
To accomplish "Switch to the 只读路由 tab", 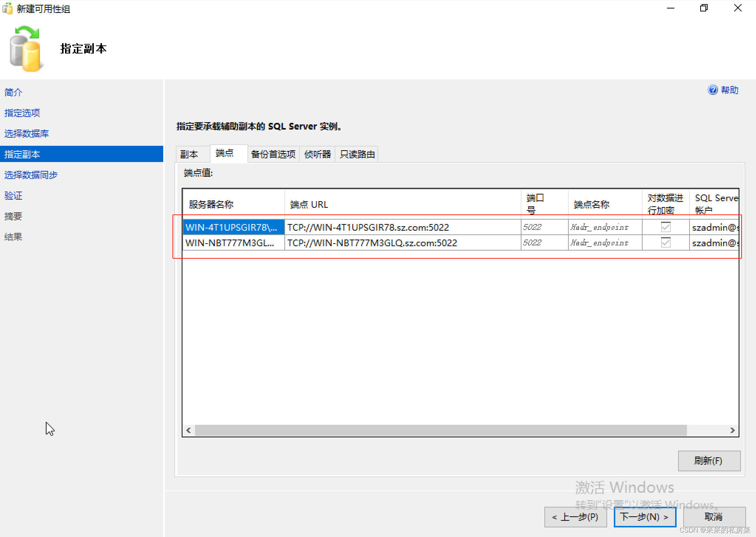I will pos(357,154).
